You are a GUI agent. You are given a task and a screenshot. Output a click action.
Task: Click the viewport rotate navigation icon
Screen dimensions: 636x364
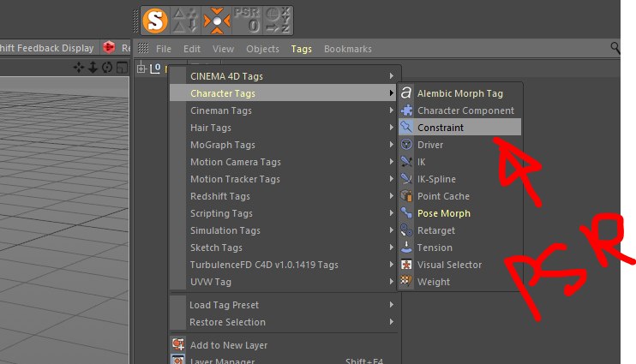click(107, 68)
